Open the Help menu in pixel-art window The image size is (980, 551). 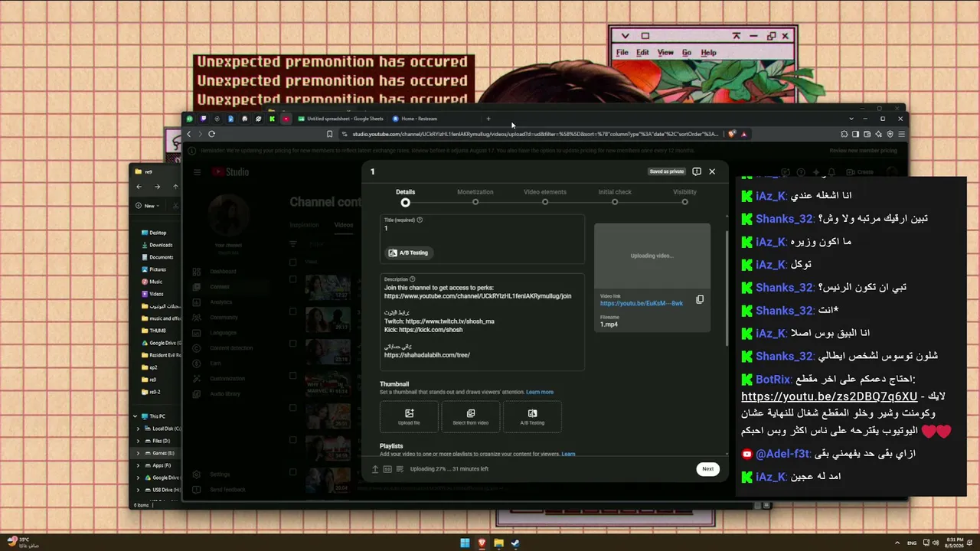pyautogui.click(x=709, y=53)
